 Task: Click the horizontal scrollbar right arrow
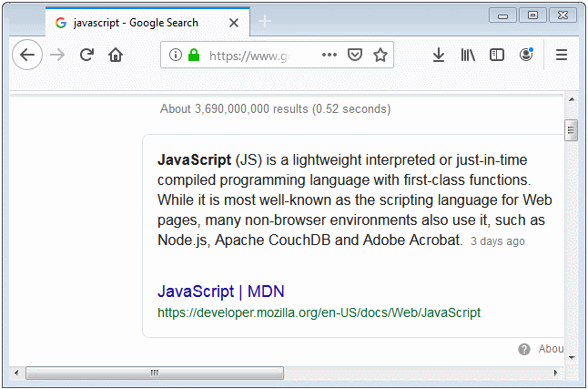(x=556, y=373)
